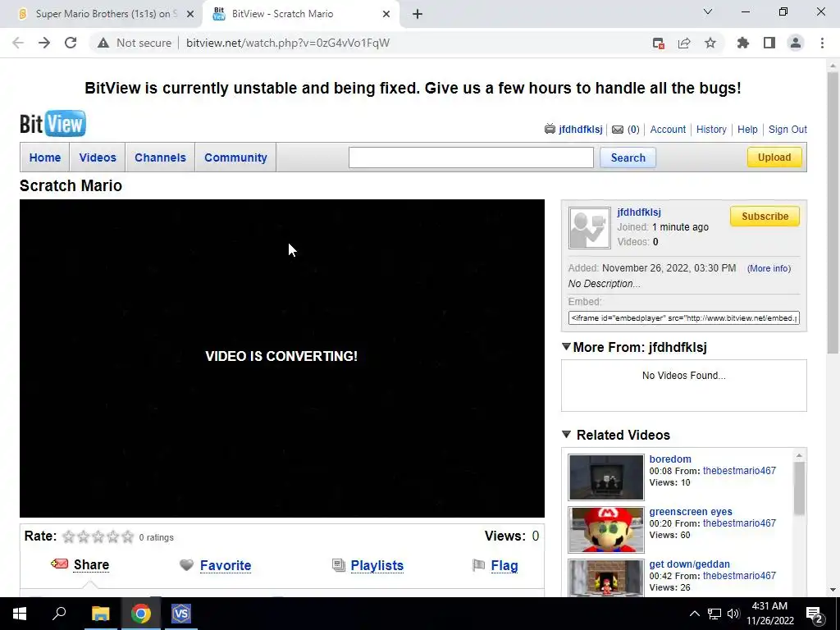Open the notification center icon
This screenshot has width=840, height=630.
[x=814, y=614]
